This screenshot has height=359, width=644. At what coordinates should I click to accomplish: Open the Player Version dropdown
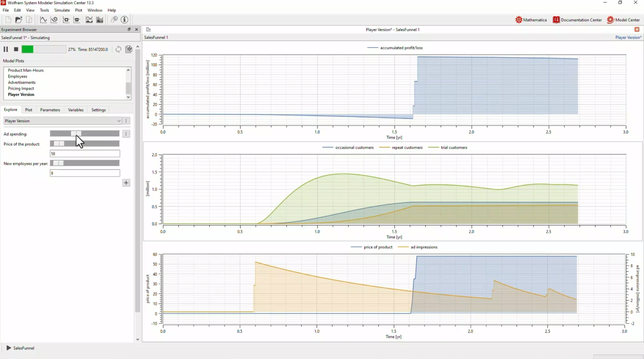(62, 121)
